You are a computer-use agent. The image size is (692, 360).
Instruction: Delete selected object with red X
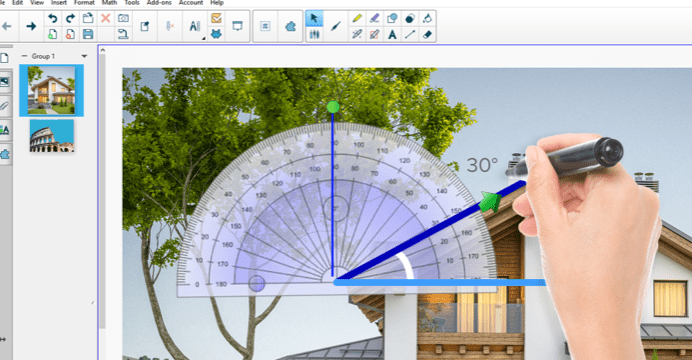[105, 18]
